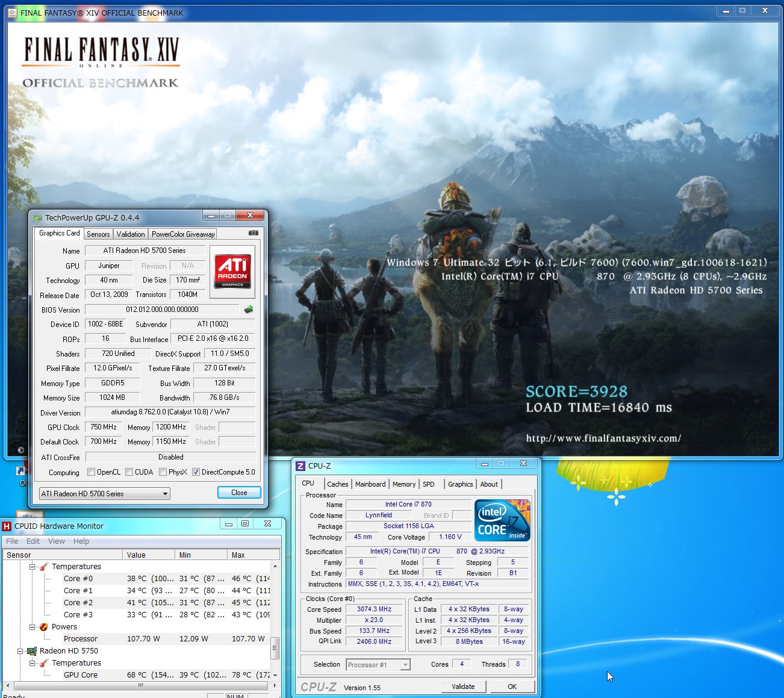Click the Driver Version field in GPU-Z

pos(170,412)
